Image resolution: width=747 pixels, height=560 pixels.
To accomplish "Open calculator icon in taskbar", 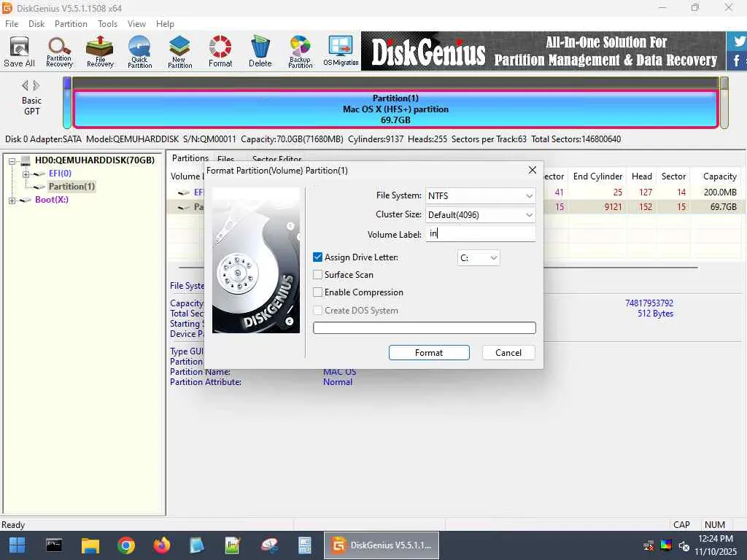I will click(x=304, y=545).
